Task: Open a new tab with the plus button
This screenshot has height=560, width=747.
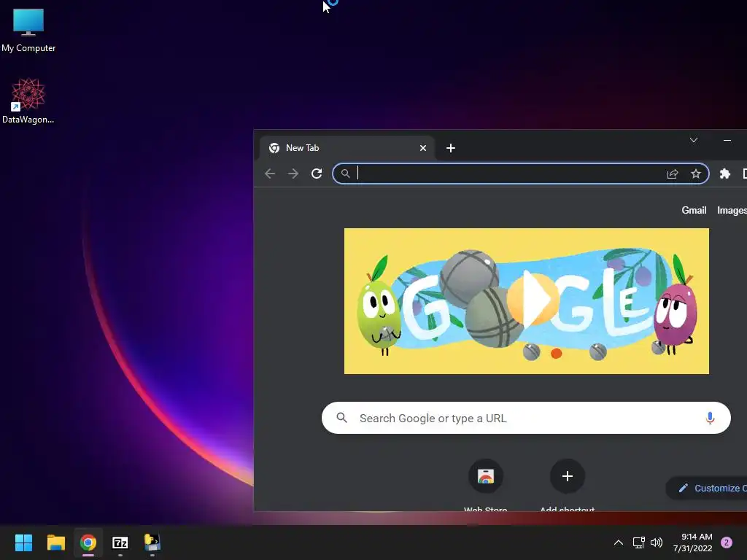Action: (x=451, y=148)
